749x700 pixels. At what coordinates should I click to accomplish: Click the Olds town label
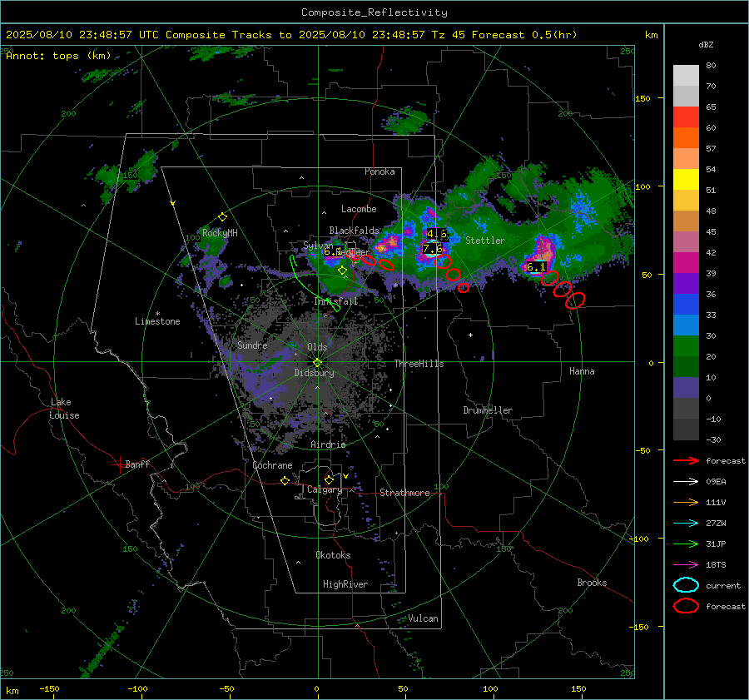pyautogui.click(x=317, y=347)
